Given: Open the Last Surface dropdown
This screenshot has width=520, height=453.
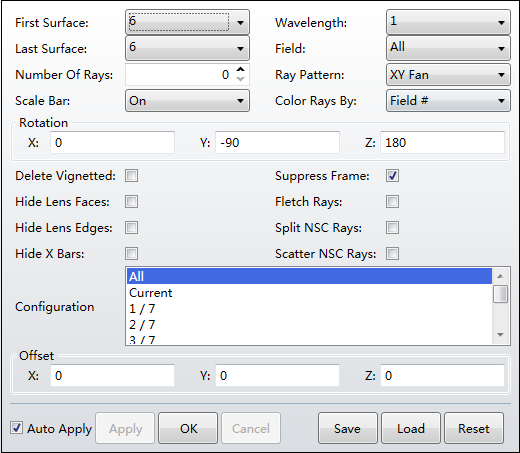Looking at the screenshot, I should [x=187, y=48].
